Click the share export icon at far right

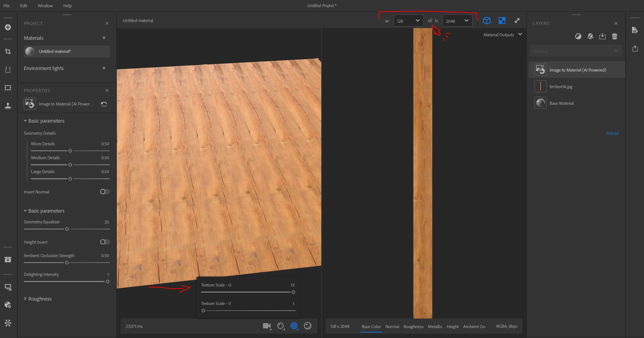click(635, 49)
